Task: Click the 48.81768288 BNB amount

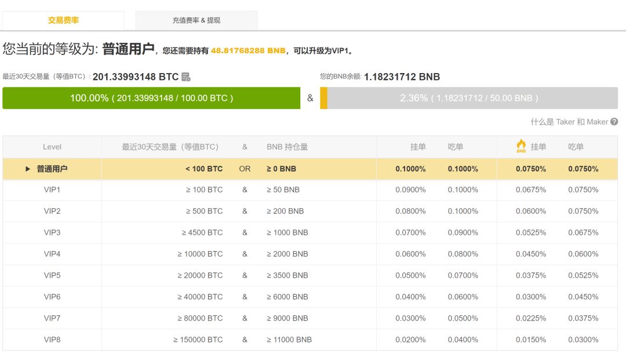Action: point(248,50)
